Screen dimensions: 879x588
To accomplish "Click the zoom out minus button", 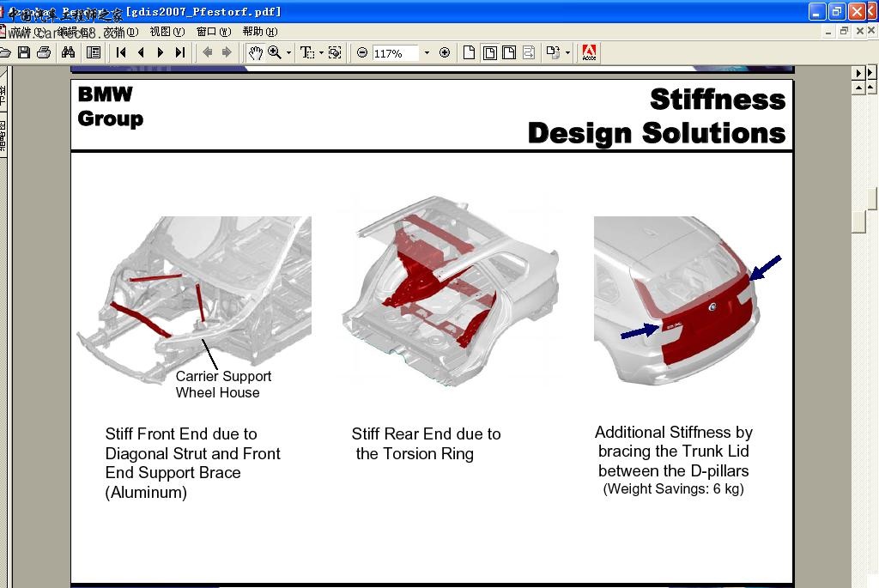I will click(362, 52).
